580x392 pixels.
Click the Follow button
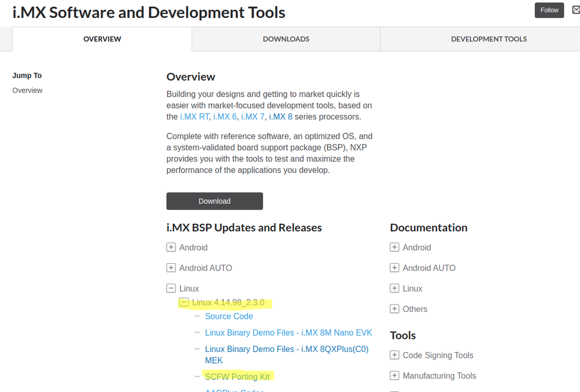[x=549, y=10]
